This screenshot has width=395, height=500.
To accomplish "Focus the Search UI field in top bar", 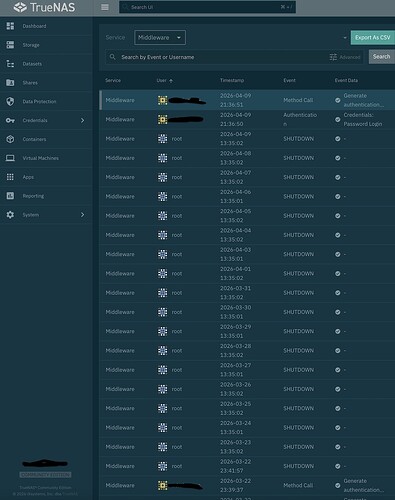I will [207, 7].
